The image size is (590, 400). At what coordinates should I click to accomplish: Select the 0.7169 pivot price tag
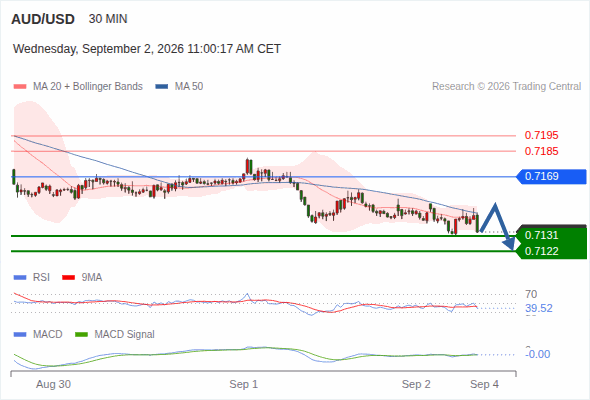tap(551, 176)
